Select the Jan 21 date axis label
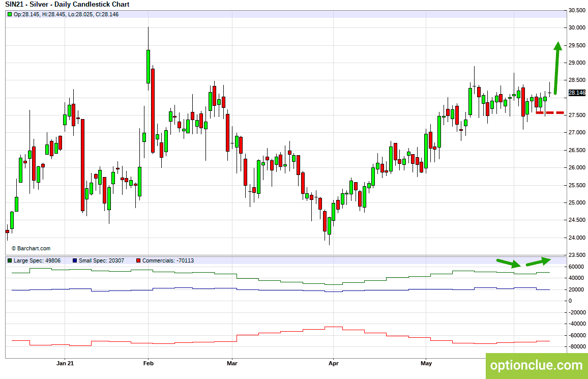Screen dimensions: 588x379 click(x=65, y=363)
